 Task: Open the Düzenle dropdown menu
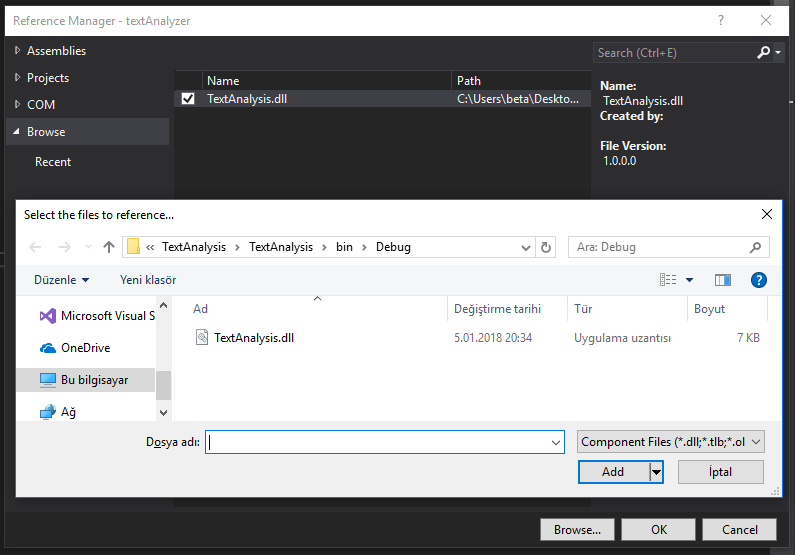tap(62, 280)
